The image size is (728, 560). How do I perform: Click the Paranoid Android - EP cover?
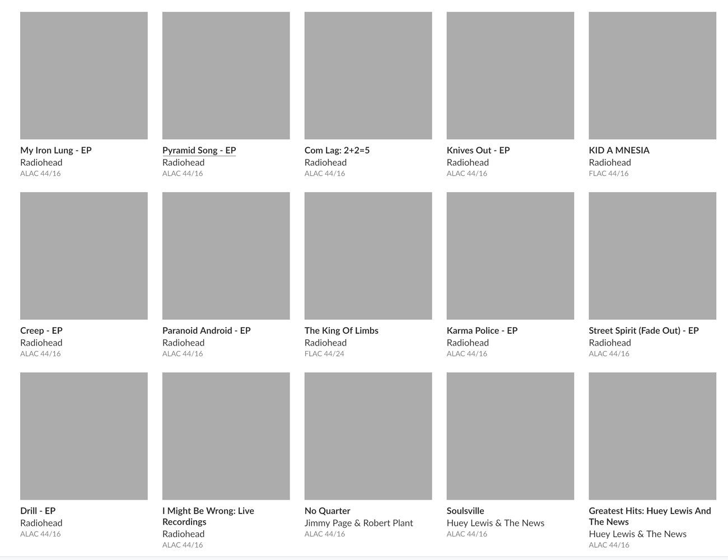(226, 256)
